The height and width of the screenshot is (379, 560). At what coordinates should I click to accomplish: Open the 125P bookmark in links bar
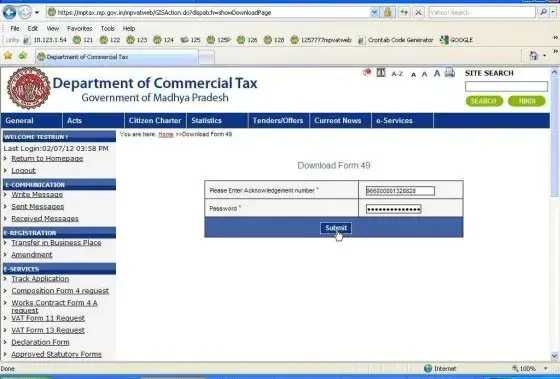pyautogui.click(x=219, y=40)
